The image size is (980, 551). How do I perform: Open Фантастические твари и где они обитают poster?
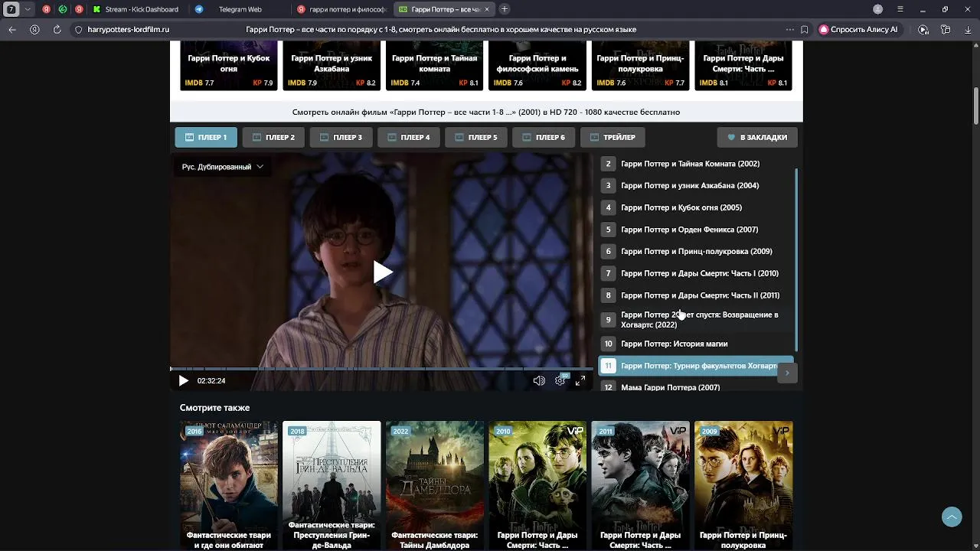pos(229,485)
